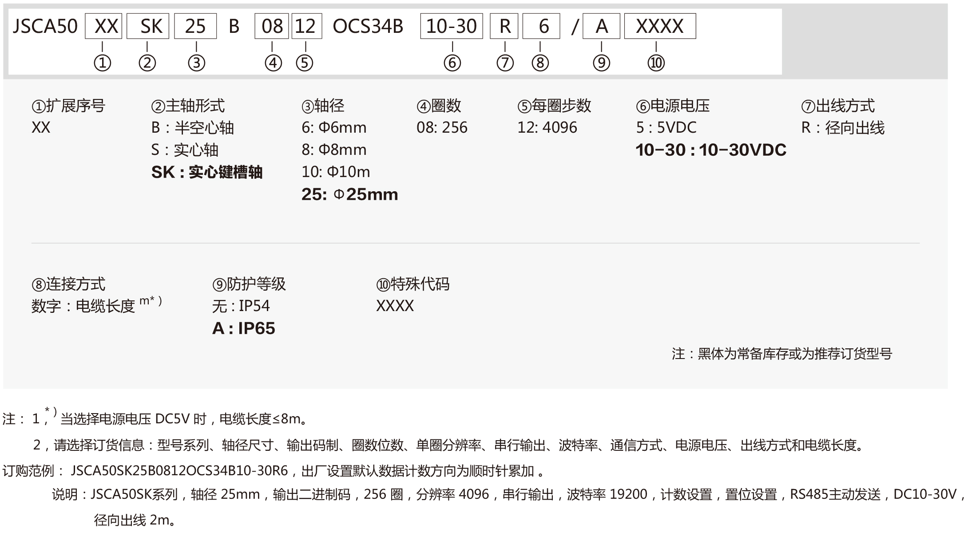Image resolution: width=964 pixels, height=560 pixels.
Task: Click the last line 径向出线 2m
Action: tap(135, 520)
